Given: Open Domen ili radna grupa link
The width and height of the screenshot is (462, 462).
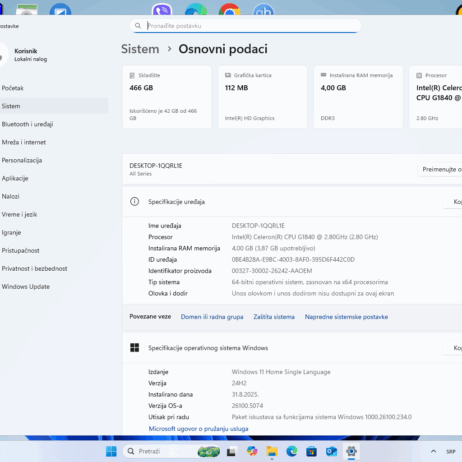Looking at the screenshot, I should coord(212,317).
